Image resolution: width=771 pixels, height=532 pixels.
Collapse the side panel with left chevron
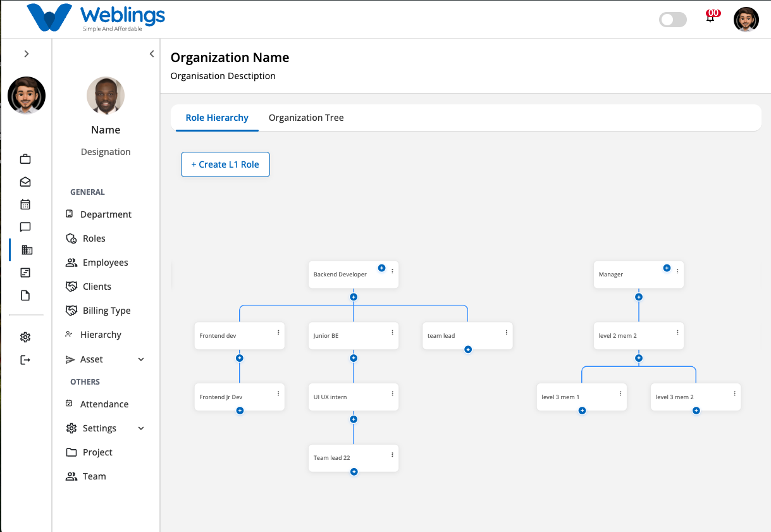click(x=152, y=54)
